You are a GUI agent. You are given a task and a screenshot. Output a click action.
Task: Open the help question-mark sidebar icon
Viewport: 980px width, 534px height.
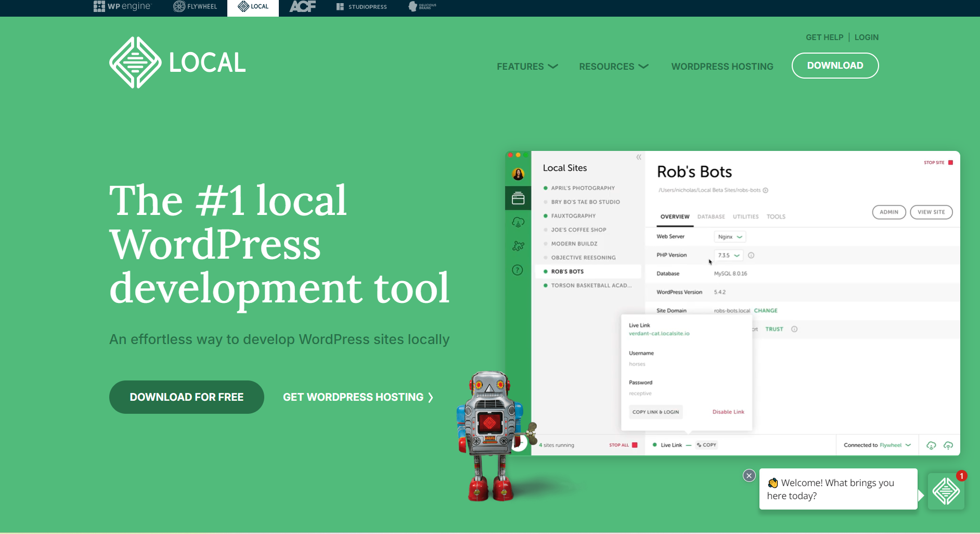[518, 270]
